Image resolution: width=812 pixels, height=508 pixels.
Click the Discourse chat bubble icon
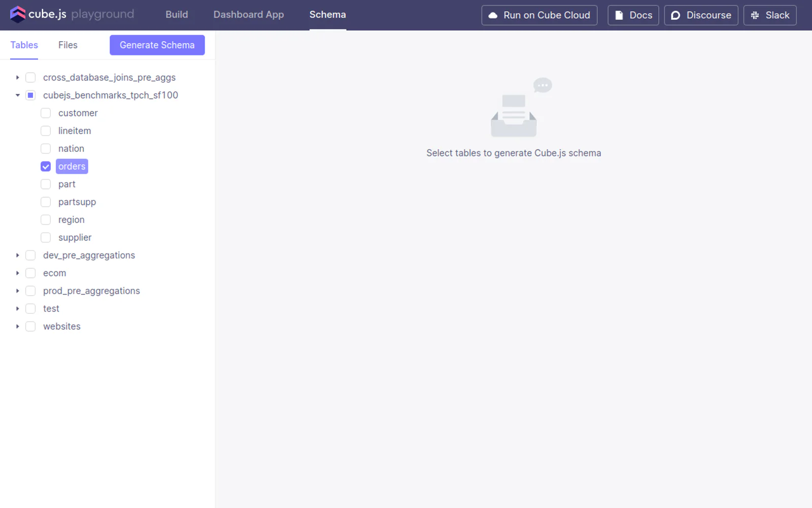pos(675,15)
